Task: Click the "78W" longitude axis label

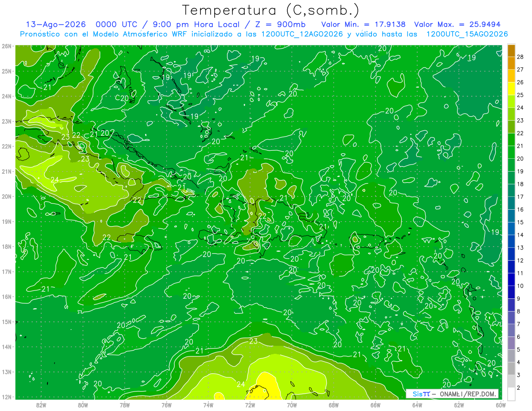Action: pos(125,405)
